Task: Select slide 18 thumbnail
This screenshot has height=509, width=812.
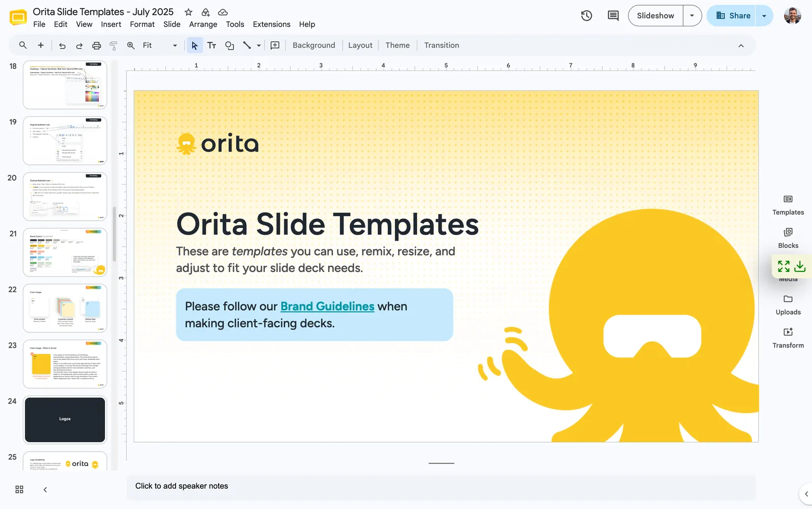Action: (65, 85)
